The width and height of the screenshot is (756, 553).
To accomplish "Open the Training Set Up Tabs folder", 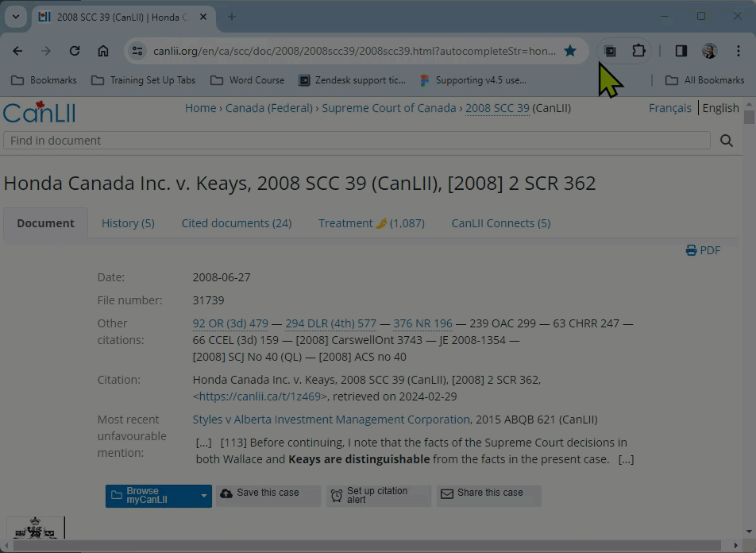I will click(x=144, y=80).
